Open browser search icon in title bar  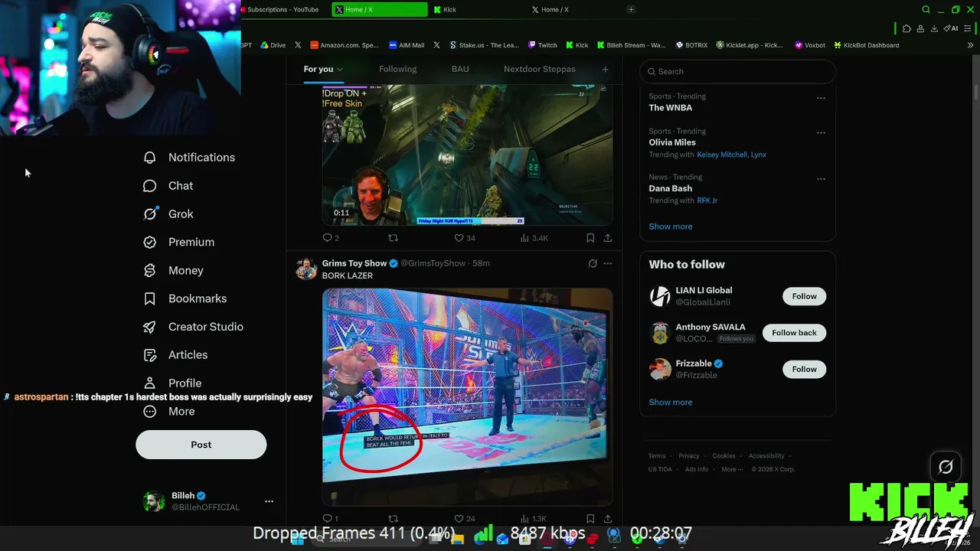926,10
